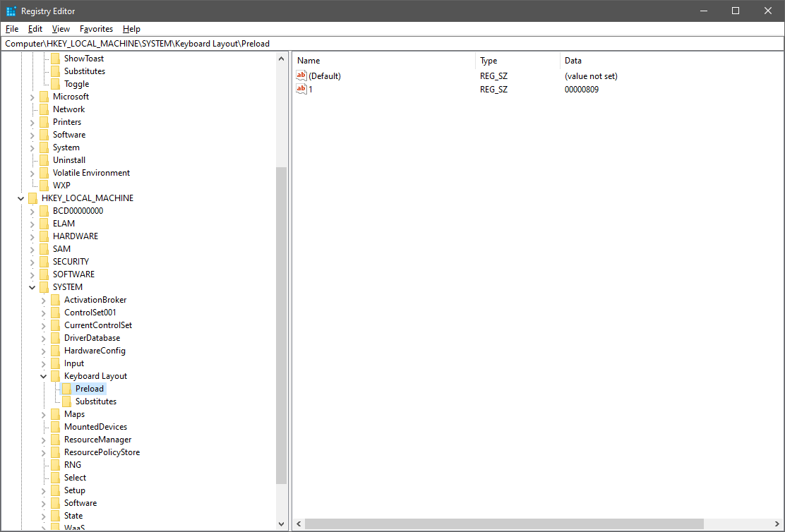Select the lowercase Software key under SYSTEM
This screenshot has width=785, height=532.
click(80, 503)
